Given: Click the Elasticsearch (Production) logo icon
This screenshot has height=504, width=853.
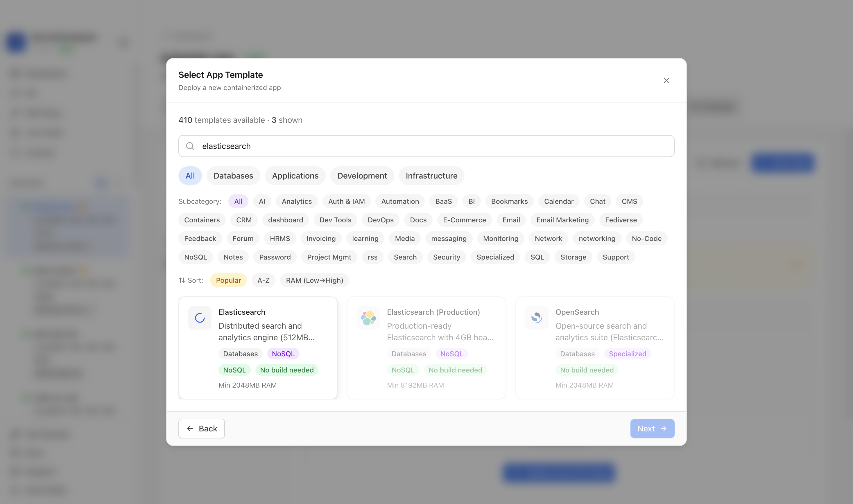Looking at the screenshot, I should click(x=368, y=318).
